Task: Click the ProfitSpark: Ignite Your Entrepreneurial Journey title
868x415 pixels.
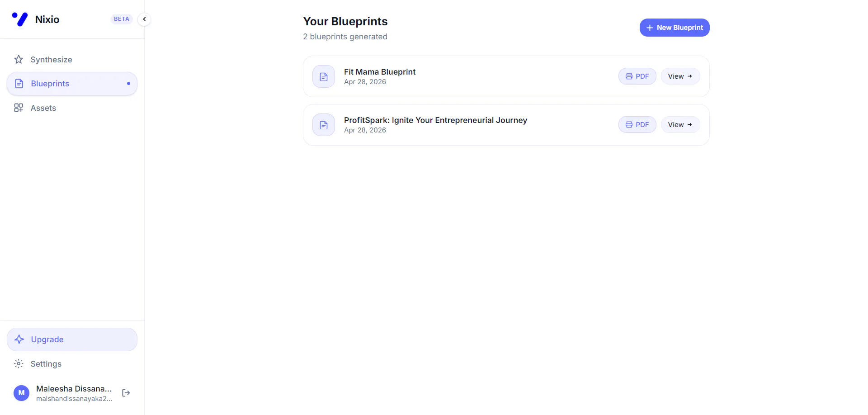Action: (x=435, y=120)
